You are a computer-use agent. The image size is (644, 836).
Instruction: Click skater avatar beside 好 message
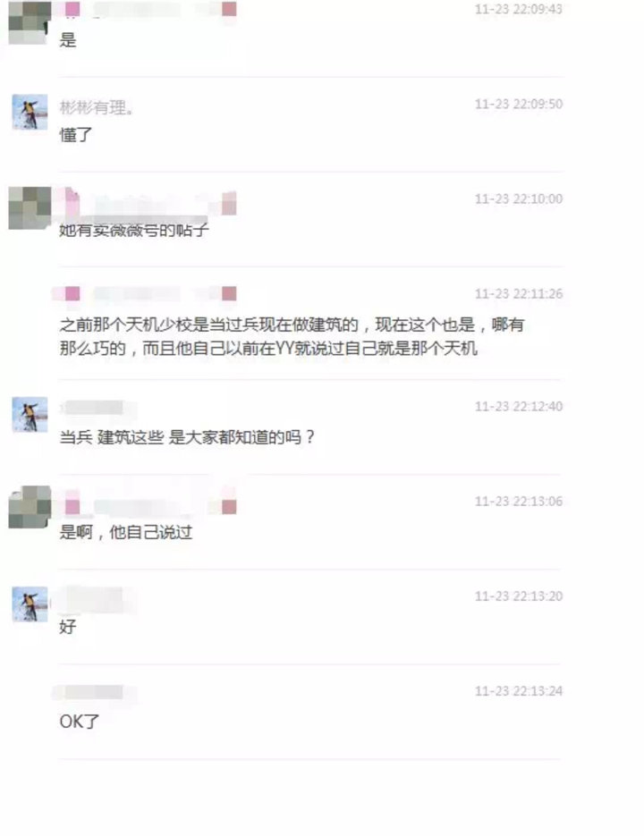pos(30,604)
